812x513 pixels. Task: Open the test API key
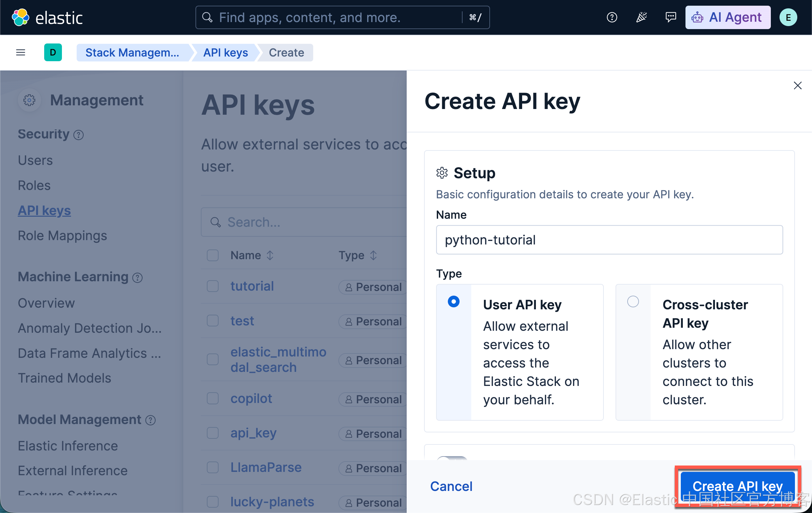(242, 321)
